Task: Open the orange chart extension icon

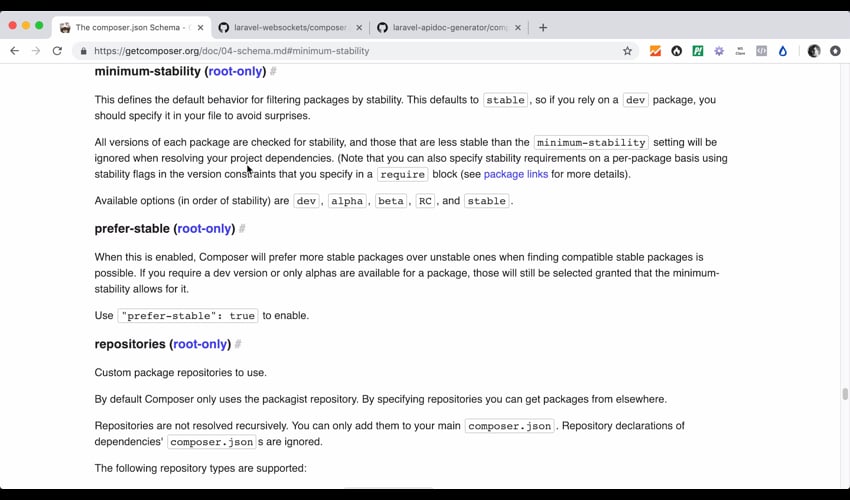Action: [x=655, y=51]
